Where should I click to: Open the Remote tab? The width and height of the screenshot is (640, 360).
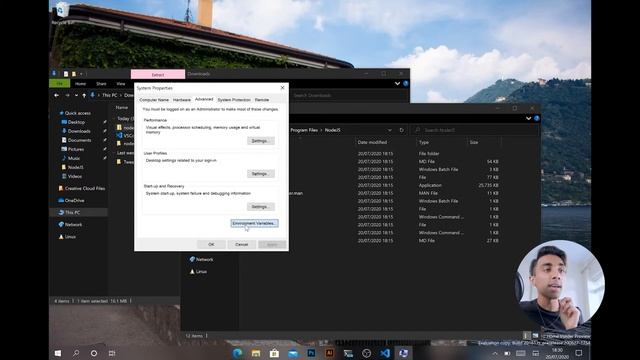tap(262, 100)
